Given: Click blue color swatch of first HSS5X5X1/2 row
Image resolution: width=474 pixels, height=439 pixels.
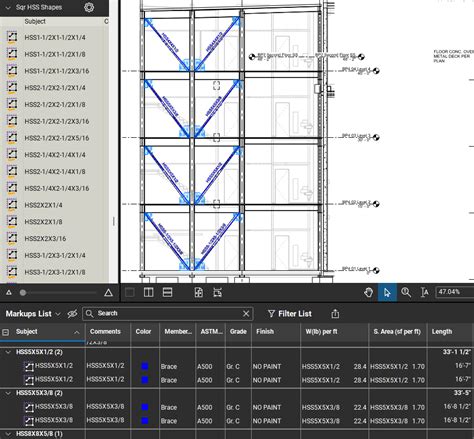Looking at the screenshot, I should click(x=145, y=366).
